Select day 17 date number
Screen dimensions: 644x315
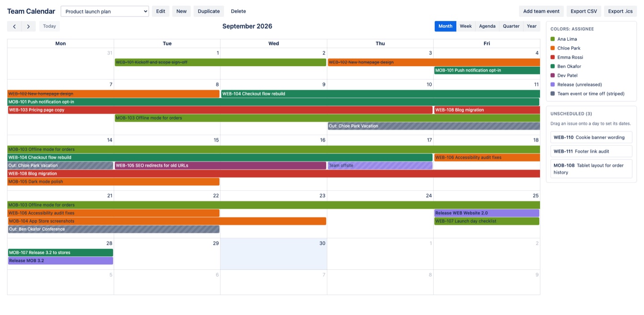click(x=429, y=140)
